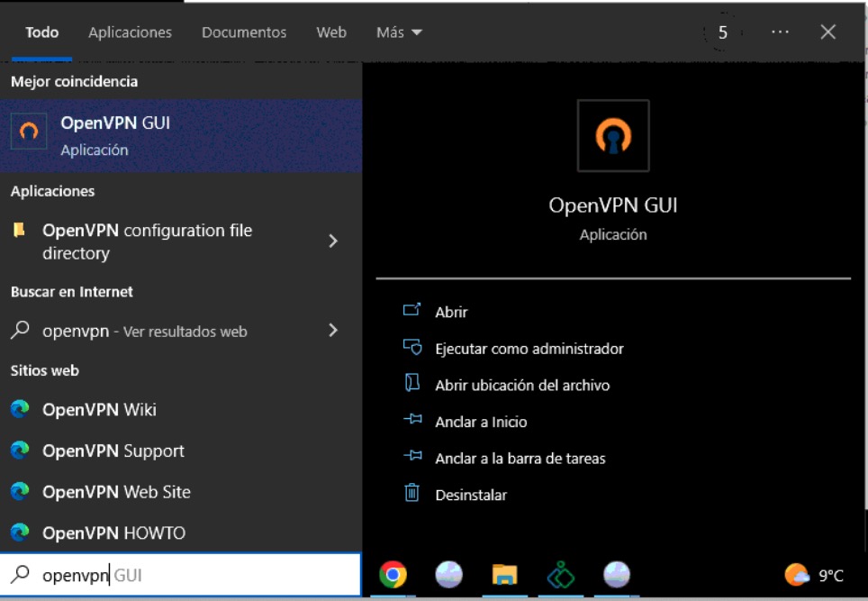
Task: Select Anclar a la barra de tareas
Action: coord(503,458)
